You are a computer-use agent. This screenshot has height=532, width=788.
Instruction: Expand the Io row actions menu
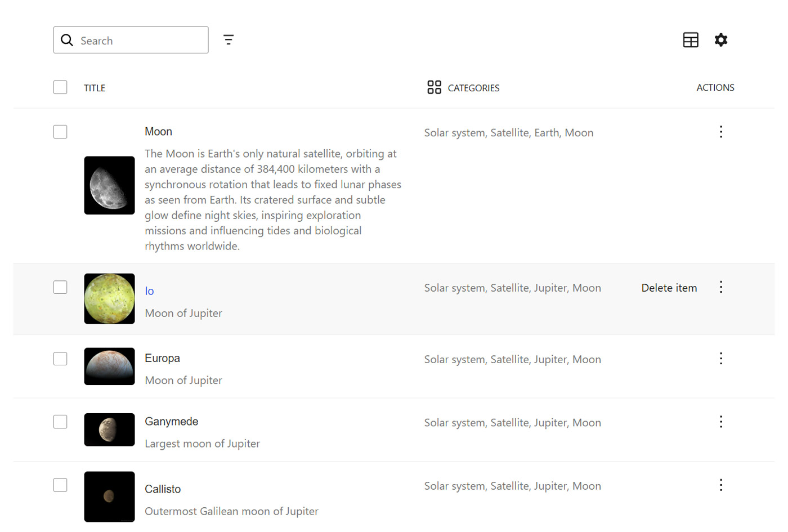(721, 287)
